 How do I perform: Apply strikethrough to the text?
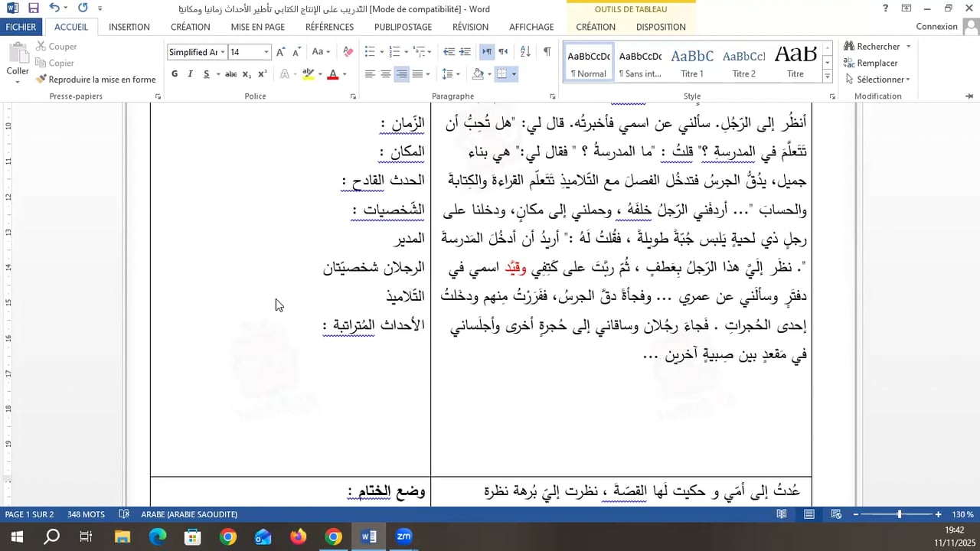point(230,74)
